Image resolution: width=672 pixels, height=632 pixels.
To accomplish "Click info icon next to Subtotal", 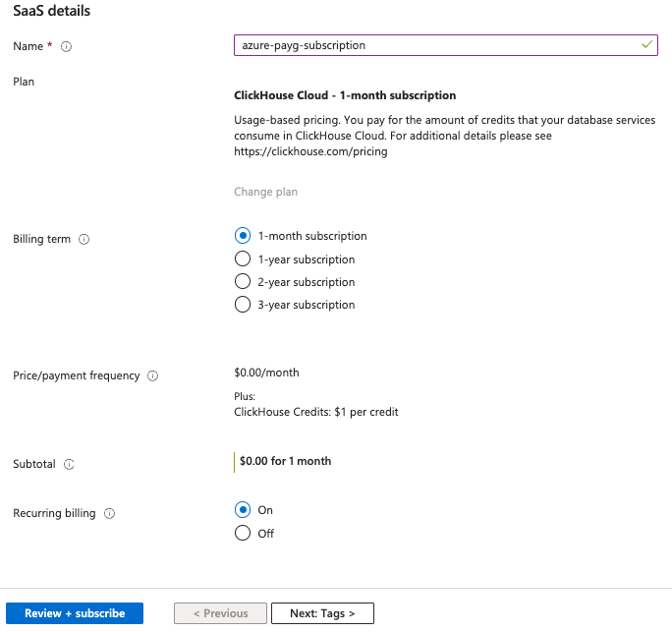I will click(x=69, y=464).
